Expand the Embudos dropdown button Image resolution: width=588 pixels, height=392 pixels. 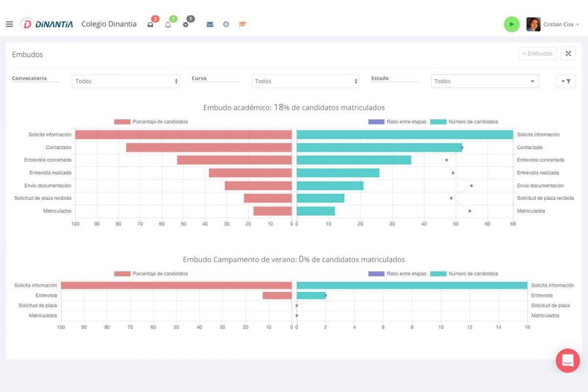coord(538,54)
